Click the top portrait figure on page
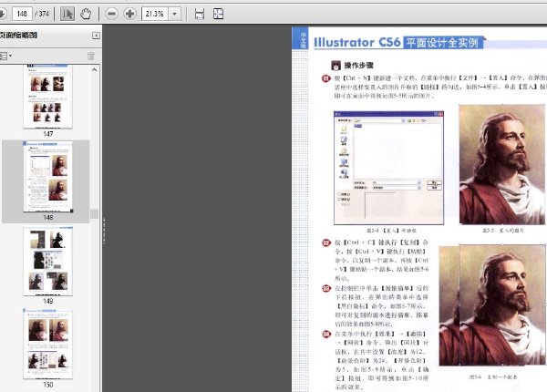The height and width of the screenshot is (392, 547). coord(502,164)
